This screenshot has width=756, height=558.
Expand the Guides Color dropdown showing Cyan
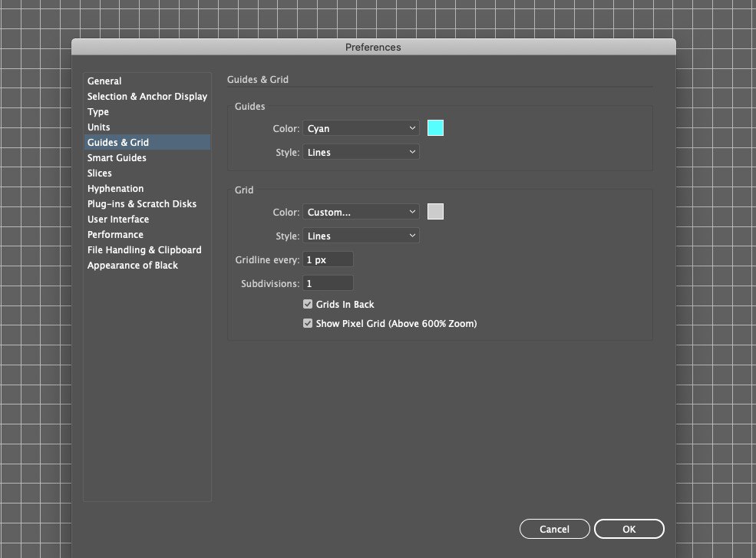pos(361,128)
